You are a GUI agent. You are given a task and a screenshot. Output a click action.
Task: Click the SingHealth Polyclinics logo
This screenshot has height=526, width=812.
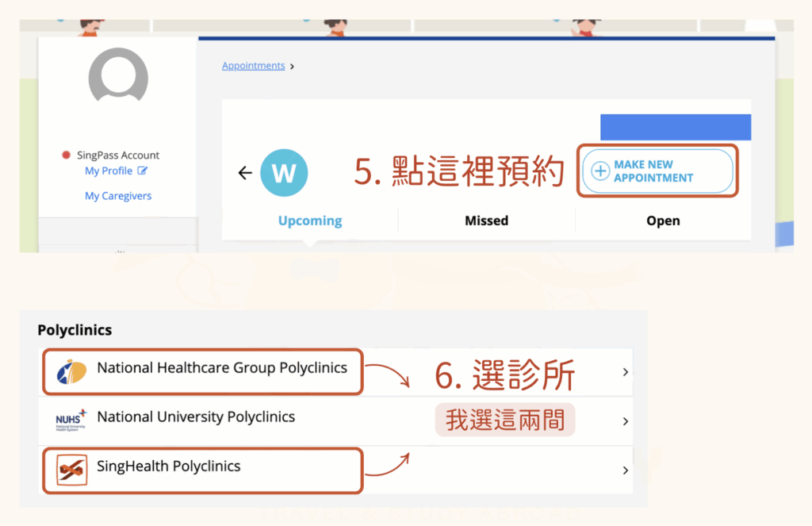(x=71, y=470)
